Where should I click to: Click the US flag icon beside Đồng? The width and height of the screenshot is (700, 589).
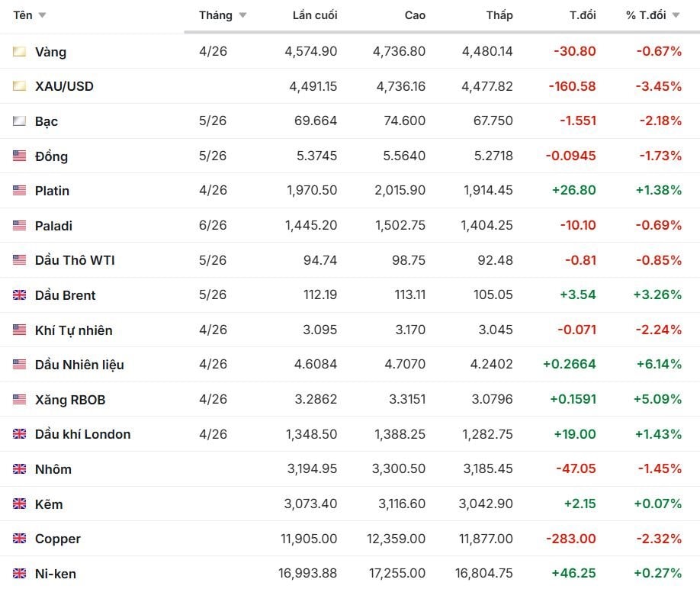pyautogui.click(x=19, y=156)
